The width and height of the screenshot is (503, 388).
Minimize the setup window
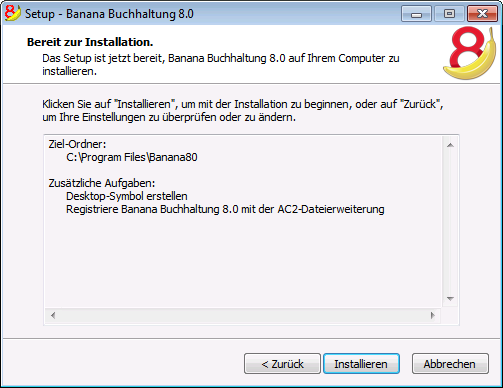416,14
